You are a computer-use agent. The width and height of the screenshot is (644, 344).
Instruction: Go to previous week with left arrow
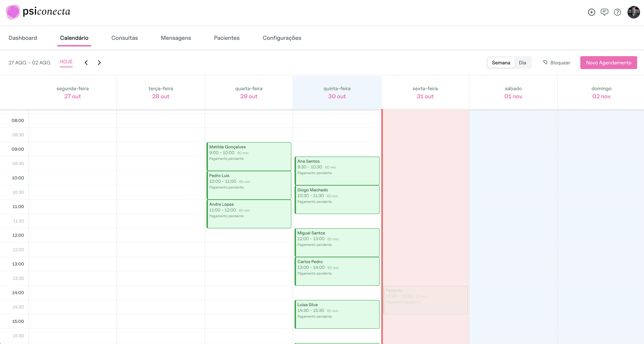point(86,62)
